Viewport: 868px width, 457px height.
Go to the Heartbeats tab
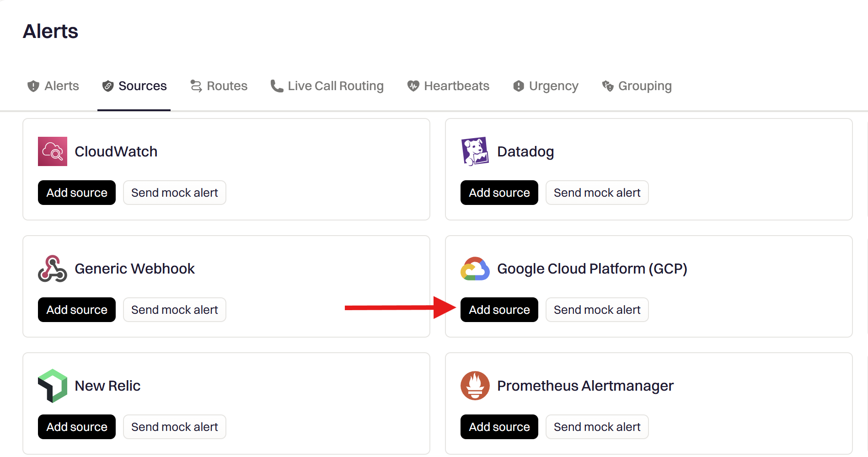(448, 86)
